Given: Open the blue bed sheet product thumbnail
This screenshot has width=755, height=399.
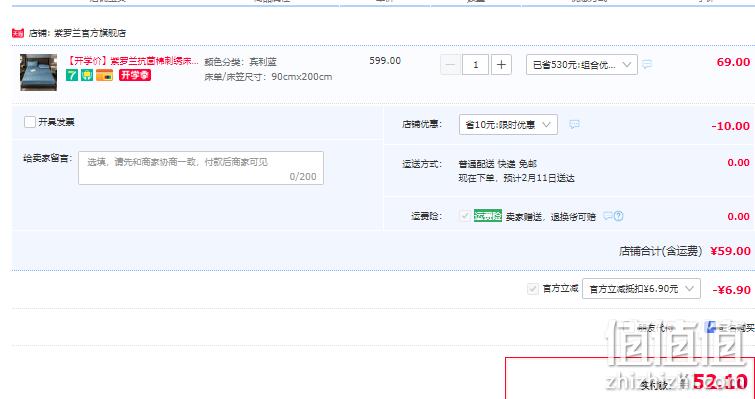Looking at the screenshot, I should pyautogui.click(x=39, y=72).
